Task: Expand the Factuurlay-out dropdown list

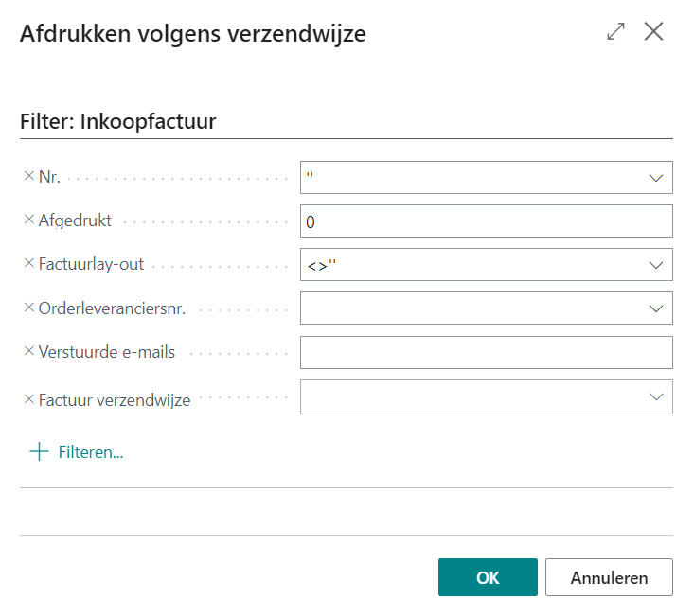Action: pos(656,265)
